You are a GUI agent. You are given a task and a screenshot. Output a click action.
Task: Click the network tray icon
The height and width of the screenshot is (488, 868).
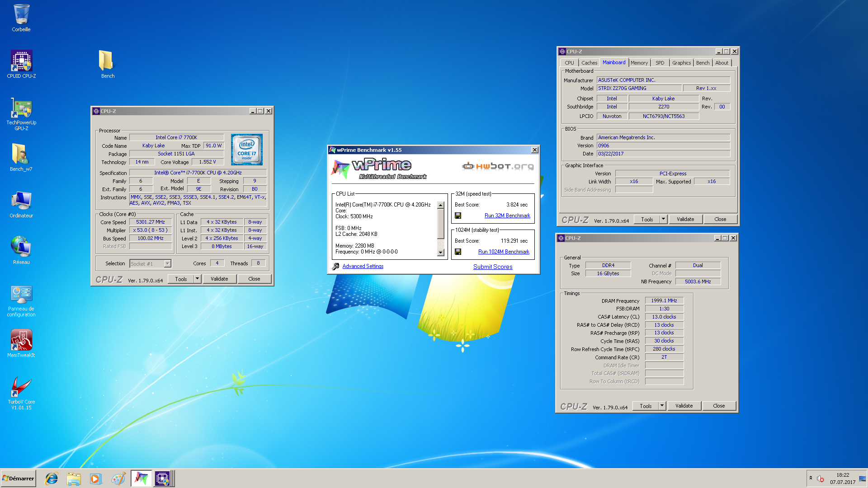tap(863, 479)
